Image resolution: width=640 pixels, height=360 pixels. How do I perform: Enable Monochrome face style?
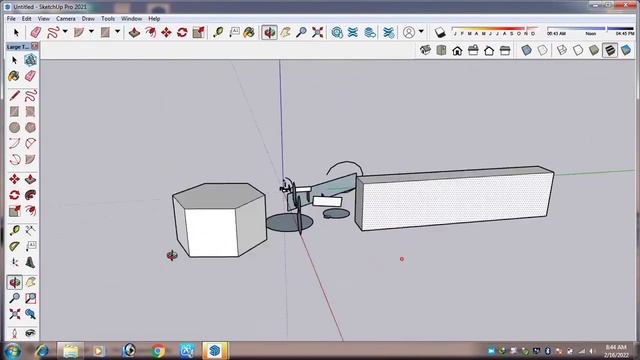point(626,50)
